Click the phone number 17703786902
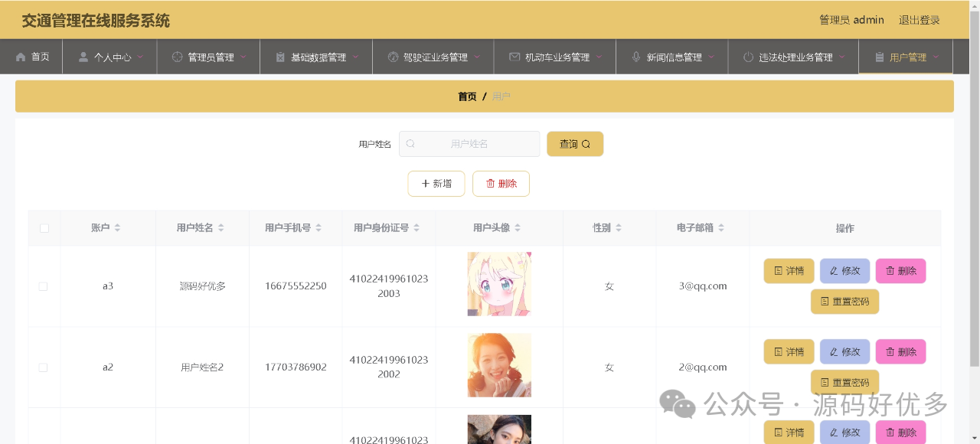The width and height of the screenshot is (980, 444). pos(296,367)
